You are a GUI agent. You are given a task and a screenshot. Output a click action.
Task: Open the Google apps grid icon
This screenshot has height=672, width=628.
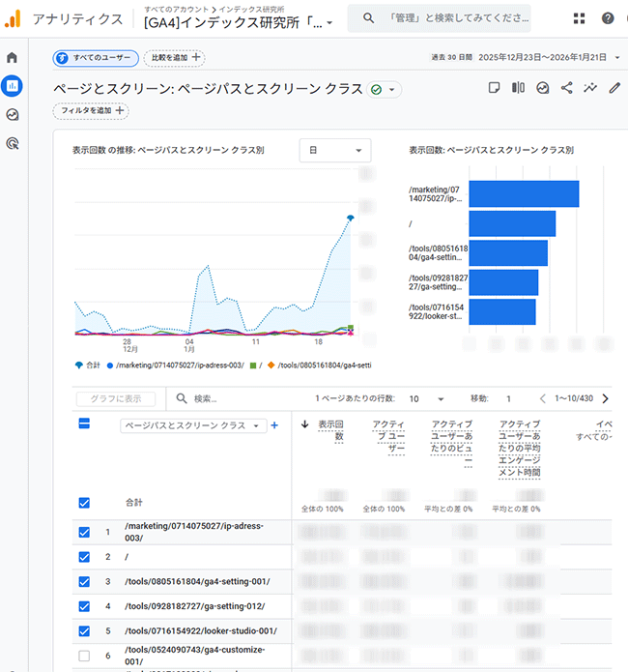[579, 18]
